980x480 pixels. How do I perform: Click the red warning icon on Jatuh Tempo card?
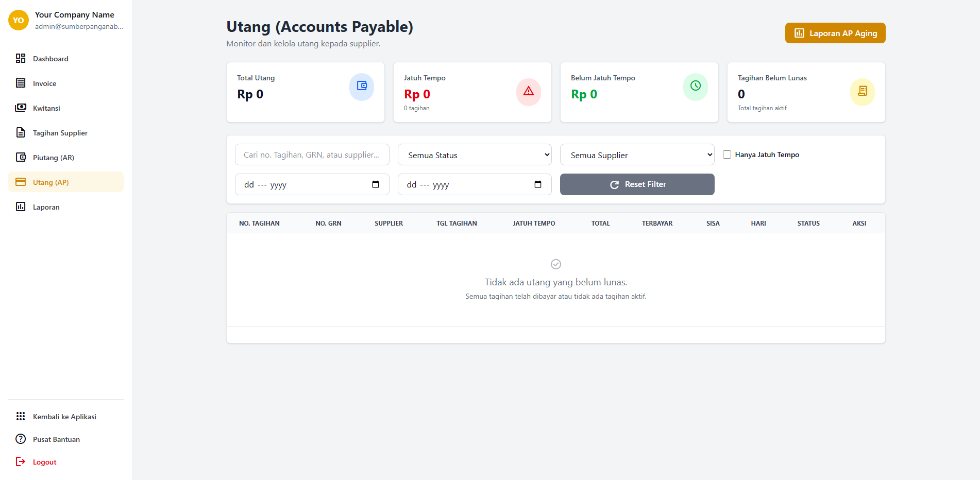tap(528, 91)
